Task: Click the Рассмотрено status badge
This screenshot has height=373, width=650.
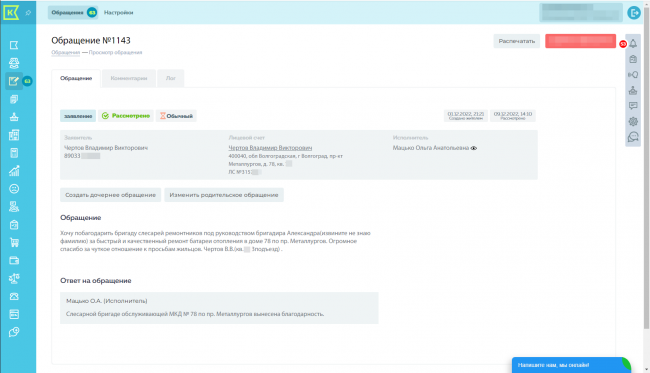Action: point(126,116)
